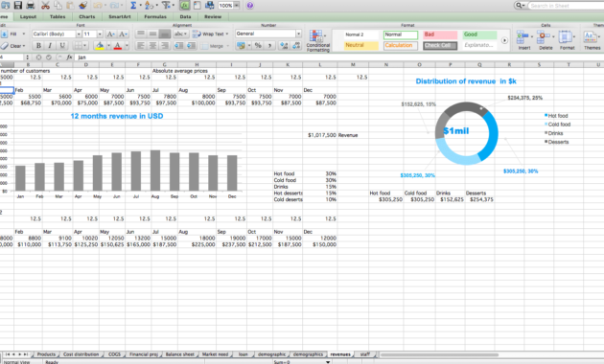Viewport: 604px width, 364px height.
Task: Click the Search in Sheet field
Action: pyautogui.click(x=566, y=6)
